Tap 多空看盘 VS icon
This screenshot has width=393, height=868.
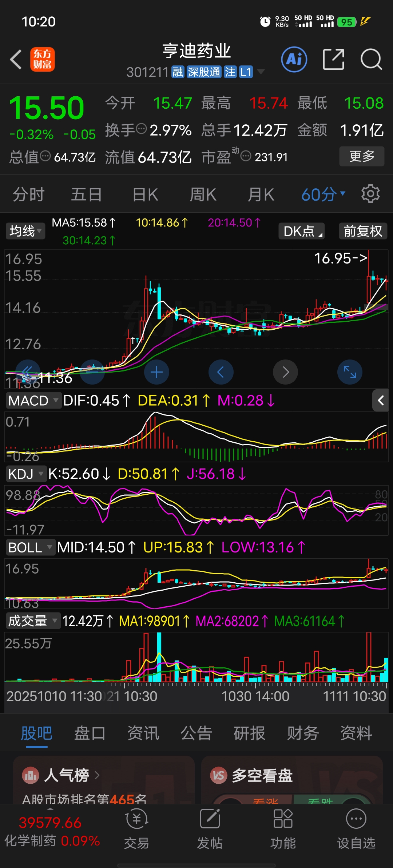pos(218,775)
